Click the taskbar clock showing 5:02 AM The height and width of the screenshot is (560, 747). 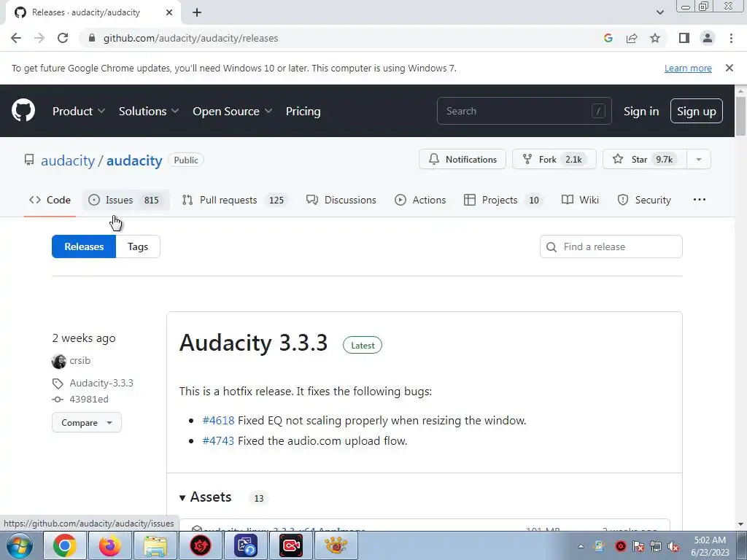point(710,546)
